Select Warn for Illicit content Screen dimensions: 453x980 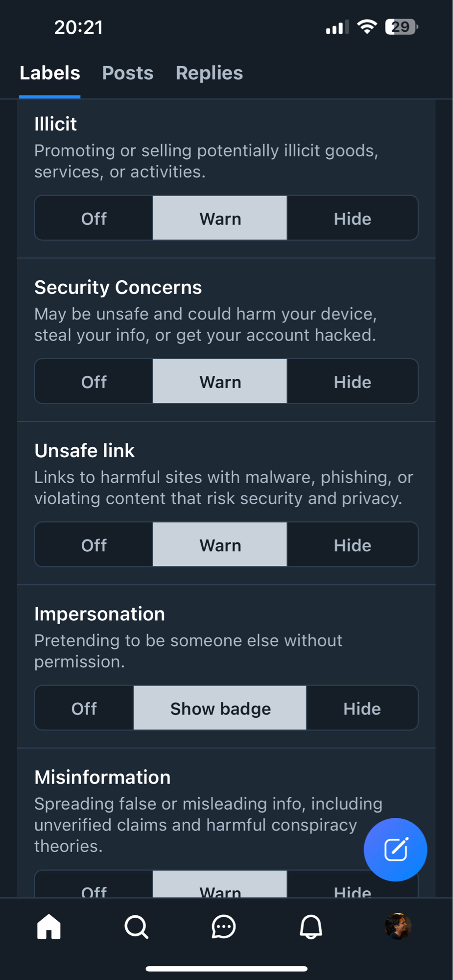point(220,219)
